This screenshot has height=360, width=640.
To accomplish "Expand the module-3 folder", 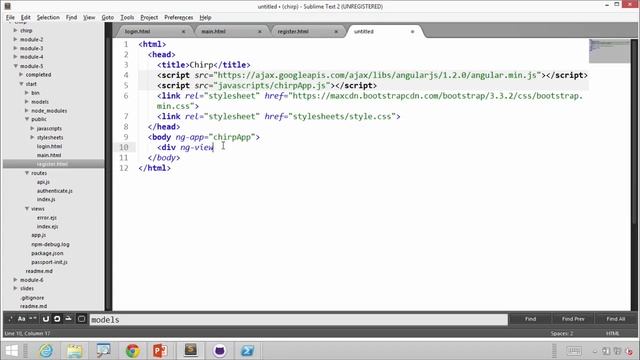I will (x=16, y=48).
